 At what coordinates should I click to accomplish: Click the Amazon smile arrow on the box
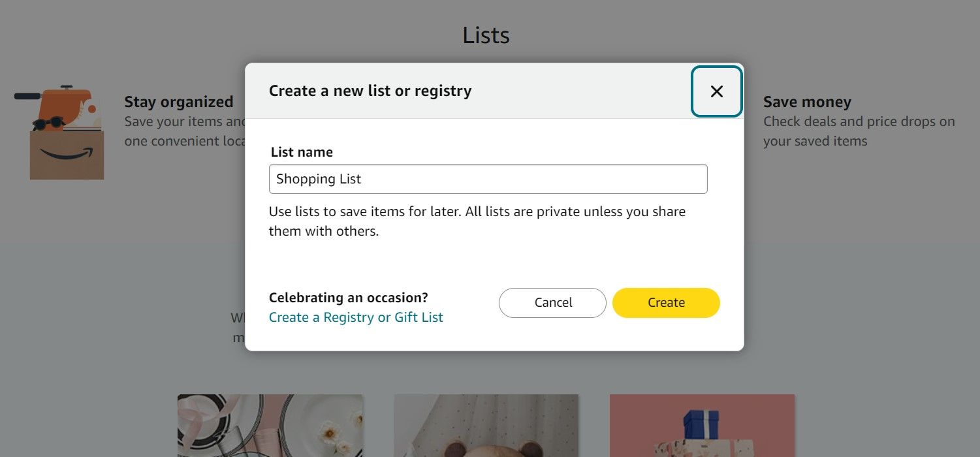tap(67, 153)
